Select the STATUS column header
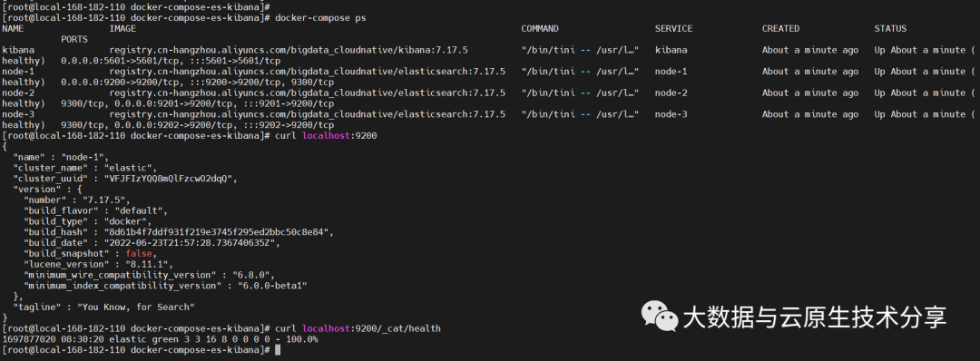This screenshot has height=361, width=980. [x=891, y=29]
